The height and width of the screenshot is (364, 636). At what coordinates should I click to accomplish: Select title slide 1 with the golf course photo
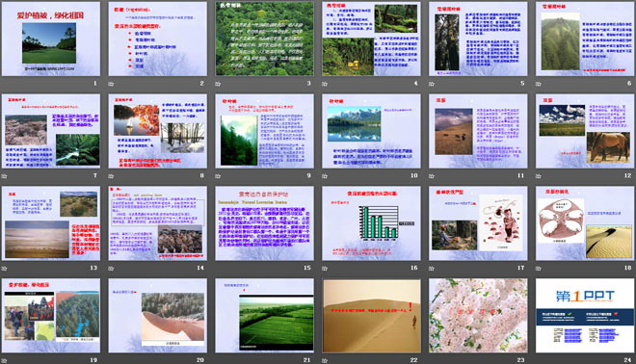51,39
